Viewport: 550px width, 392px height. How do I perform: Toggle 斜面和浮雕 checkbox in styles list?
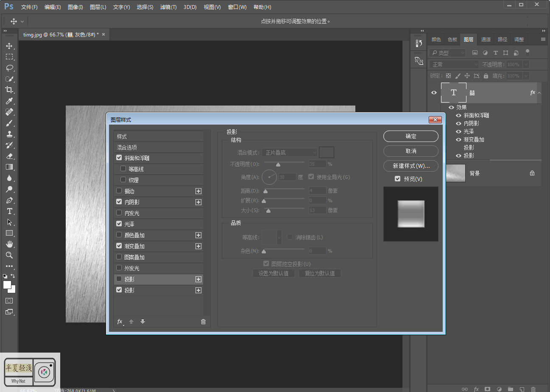pos(119,158)
